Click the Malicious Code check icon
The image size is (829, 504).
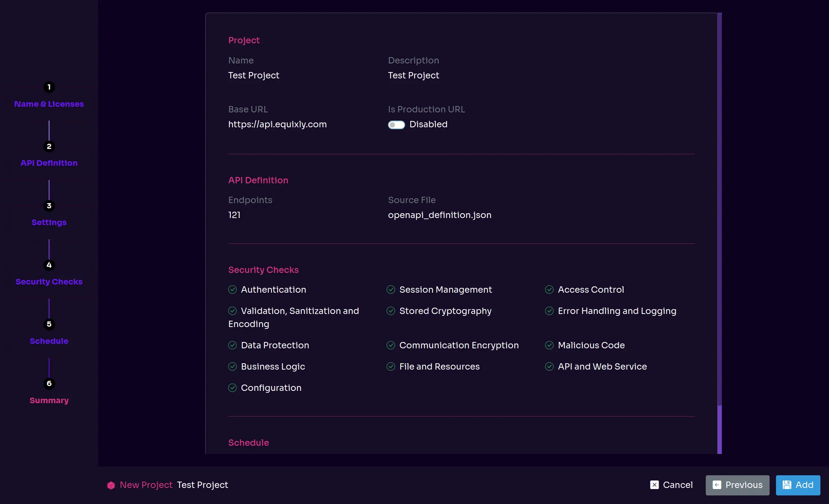pos(549,345)
